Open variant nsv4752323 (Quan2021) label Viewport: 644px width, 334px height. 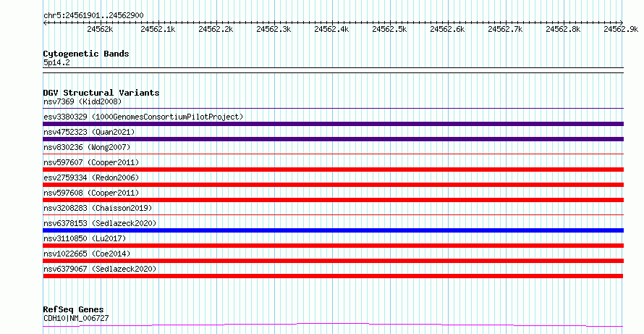[x=89, y=132]
